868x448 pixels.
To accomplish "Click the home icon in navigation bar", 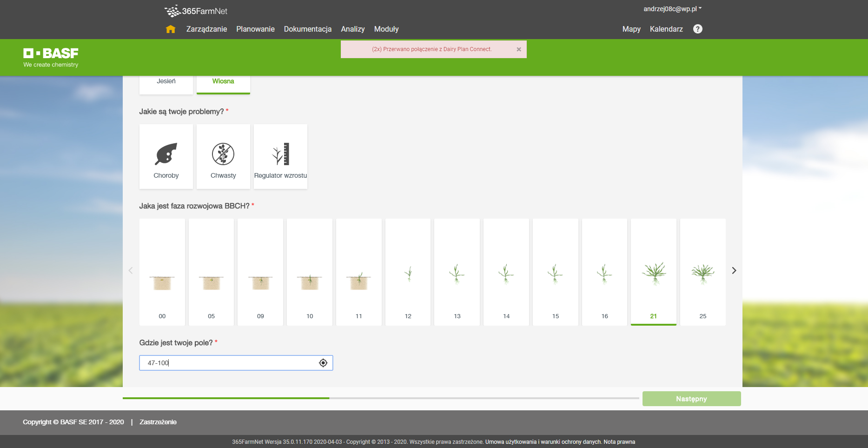I will (x=171, y=29).
